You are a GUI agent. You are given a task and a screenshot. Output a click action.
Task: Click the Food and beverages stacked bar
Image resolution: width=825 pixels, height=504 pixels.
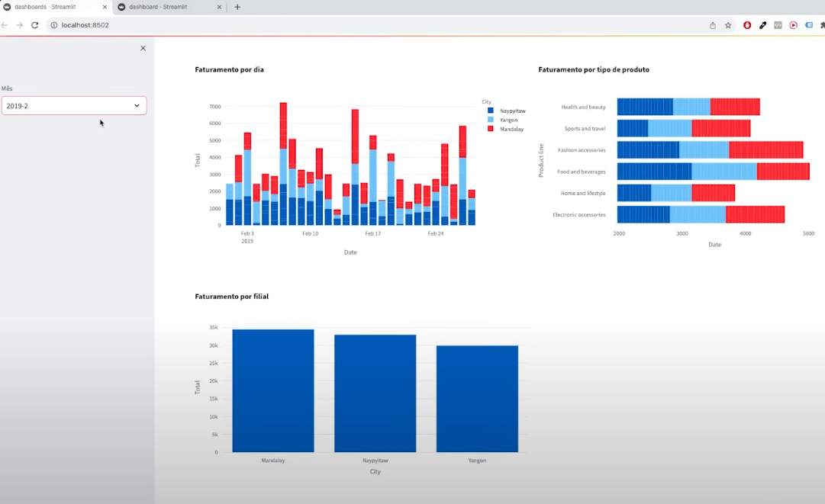[x=713, y=172]
